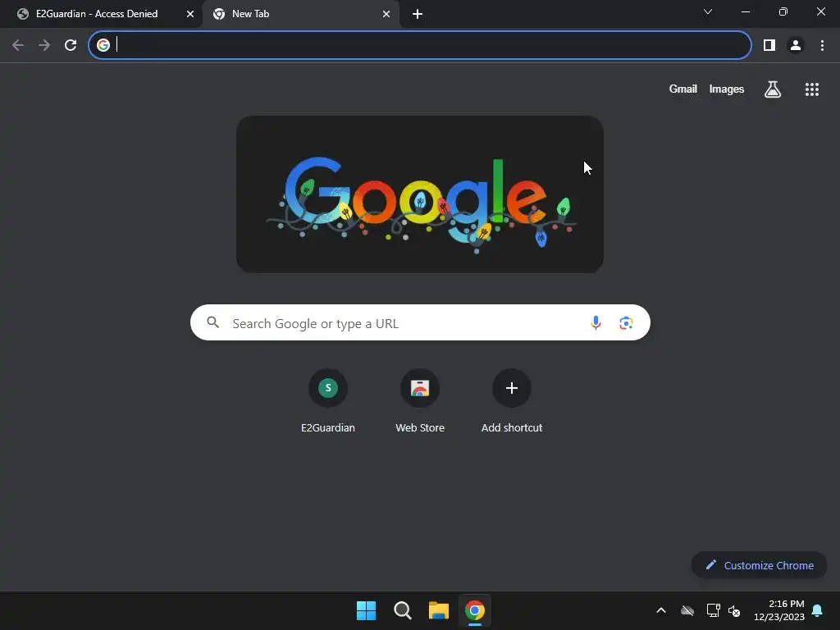
Task: Open the E2Guardian shortcut
Action: (x=328, y=401)
